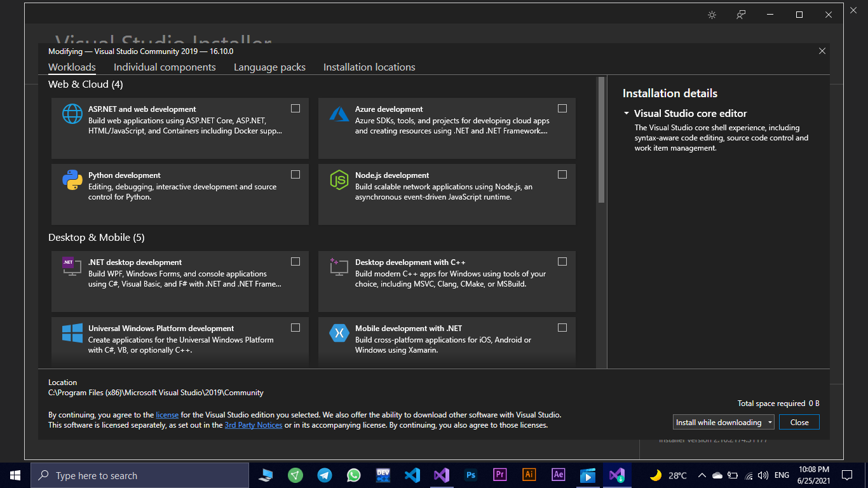
Task: Go to the Installation locations tab
Action: pyautogui.click(x=369, y=67)
